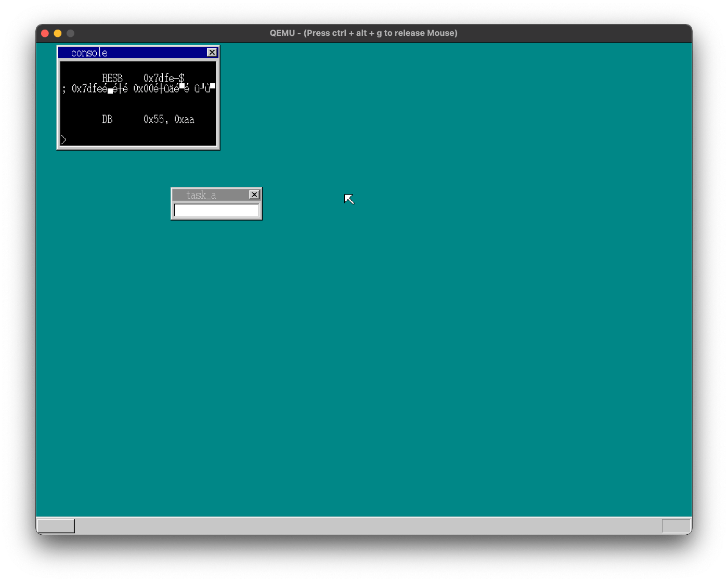
Task: Click the 'DB' text in console
Action: (107, 120)
